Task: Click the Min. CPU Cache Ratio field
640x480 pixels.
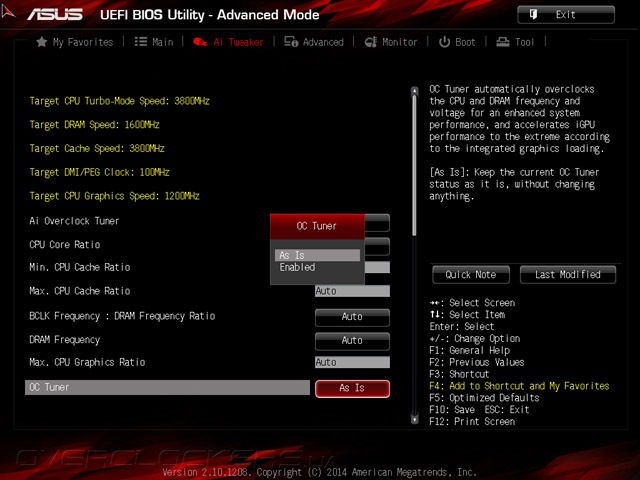Action: [377, 267]
